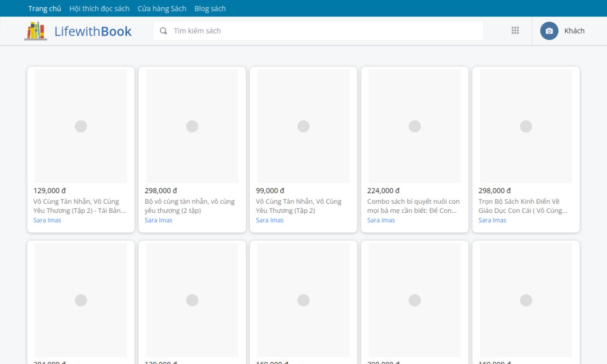Click Sara Imas under 224,000 đ book
Viewport: 607px width, 364px height.
point(381,220)
